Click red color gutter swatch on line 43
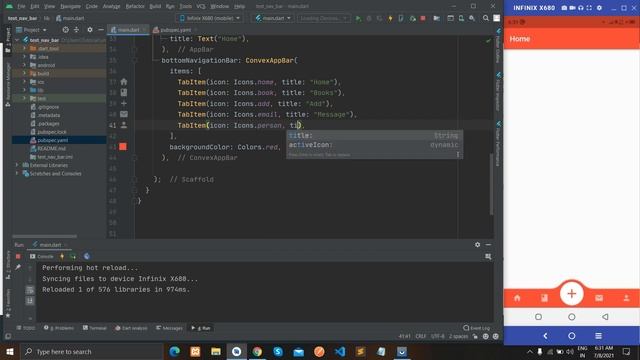This screenshot has height=360, width=640. [x=123, y=147]
